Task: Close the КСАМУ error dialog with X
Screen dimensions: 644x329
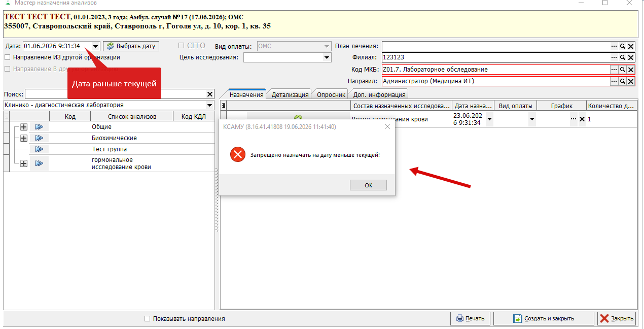Action: point(387,126)
